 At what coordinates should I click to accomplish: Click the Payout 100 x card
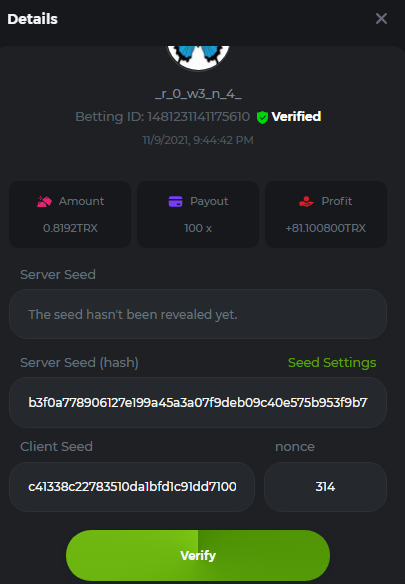coord(198,215)
